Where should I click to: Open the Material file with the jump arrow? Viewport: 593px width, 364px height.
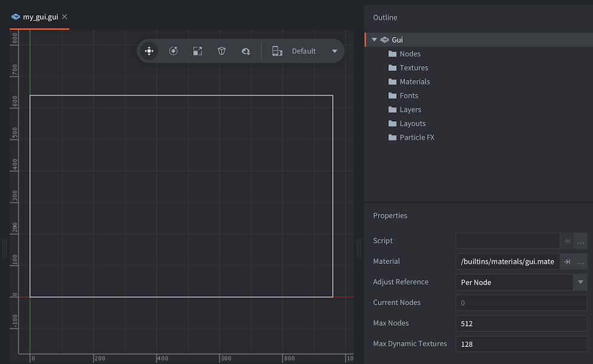tap(568, 261)
